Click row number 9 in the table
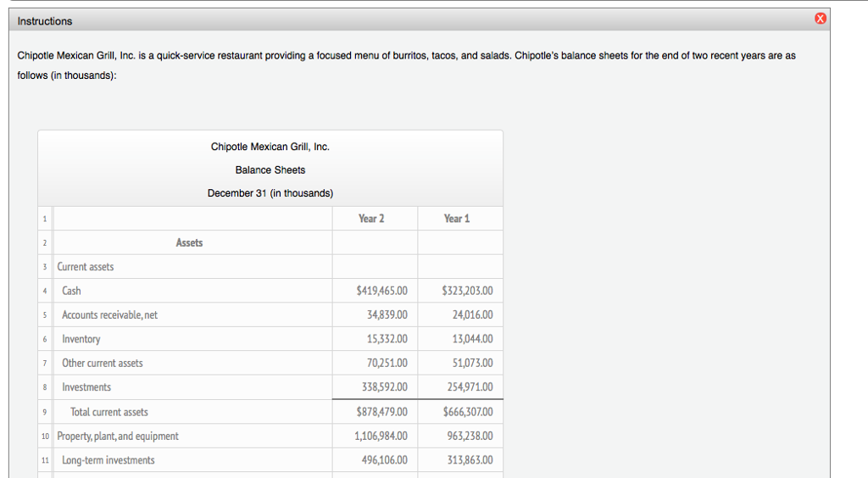Viewport: 868px width, 478px height. click(42, 412)
